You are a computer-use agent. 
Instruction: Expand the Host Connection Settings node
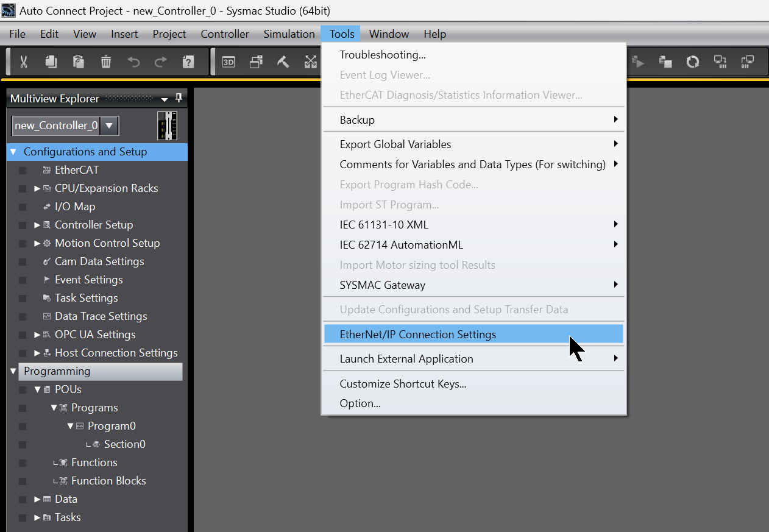click(x=37, y=353)
